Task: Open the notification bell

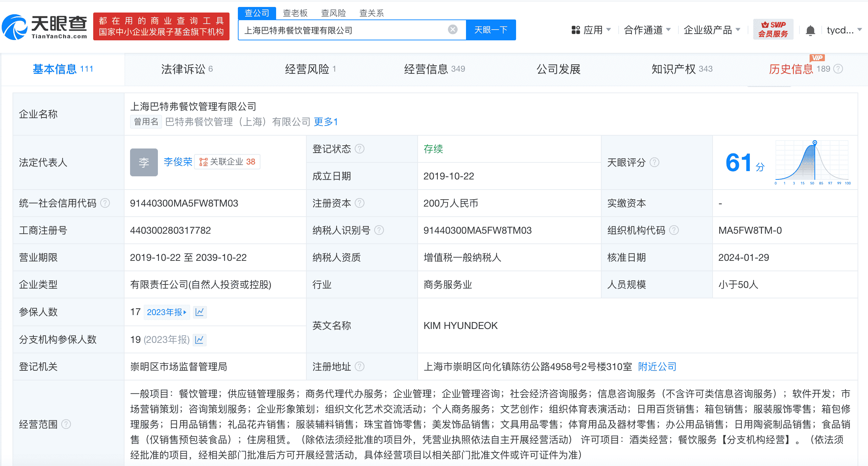Action: 810,30
